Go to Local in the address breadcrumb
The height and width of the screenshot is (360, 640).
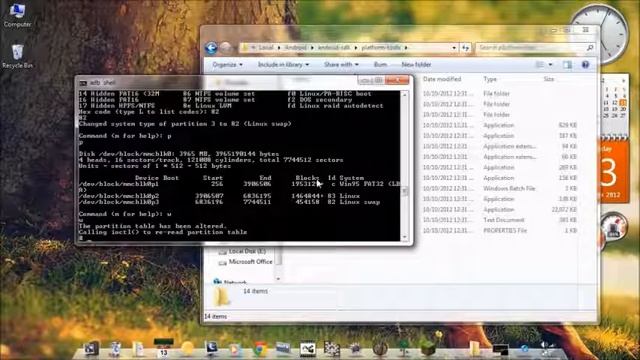pyautogui.click(x=265, y=48)
